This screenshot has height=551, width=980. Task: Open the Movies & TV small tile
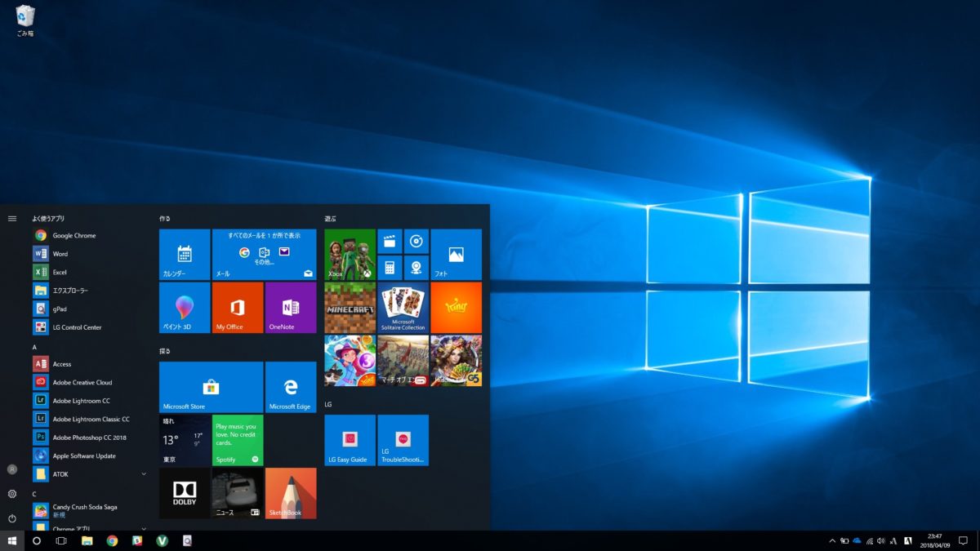click(x=390, y=242)
